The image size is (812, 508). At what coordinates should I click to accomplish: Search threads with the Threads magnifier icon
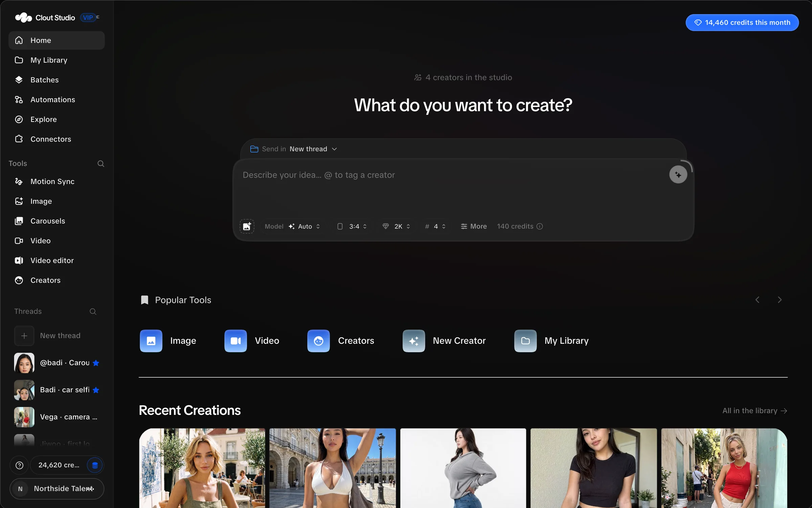[x=93, y=312]
